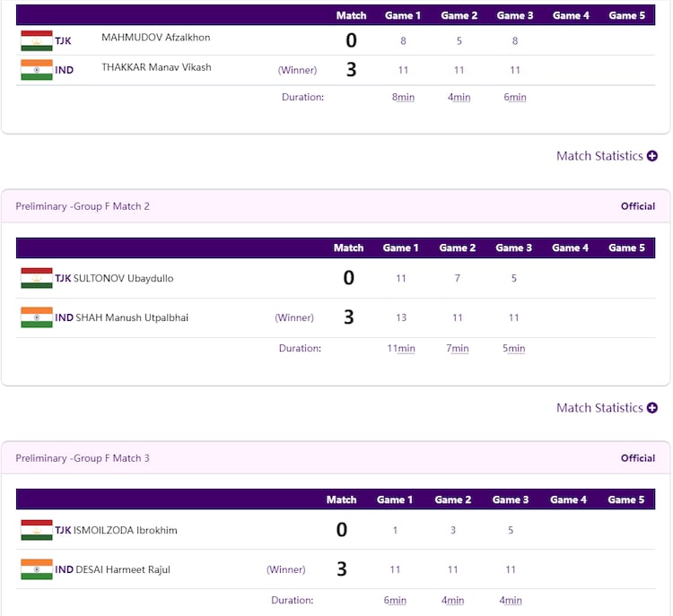The image size is (673, 616).
Task: Click the 6min duration in Match 3
Action: 395,601
